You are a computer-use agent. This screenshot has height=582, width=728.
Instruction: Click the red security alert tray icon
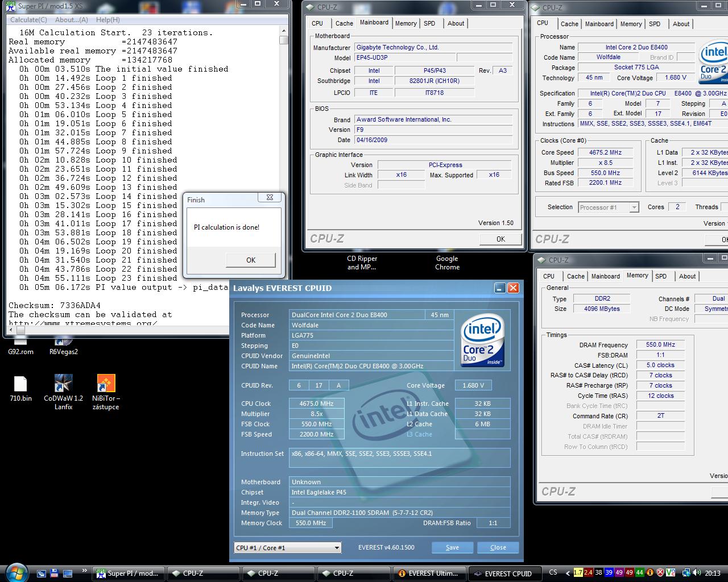(x=660, y=573)
